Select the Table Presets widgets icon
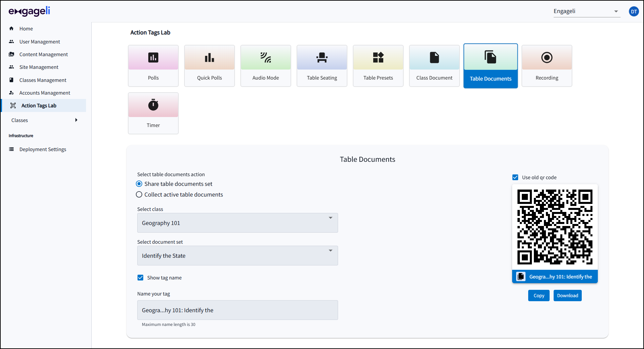The height and width of the screenshot is (349, 644). tap(378, 57)
